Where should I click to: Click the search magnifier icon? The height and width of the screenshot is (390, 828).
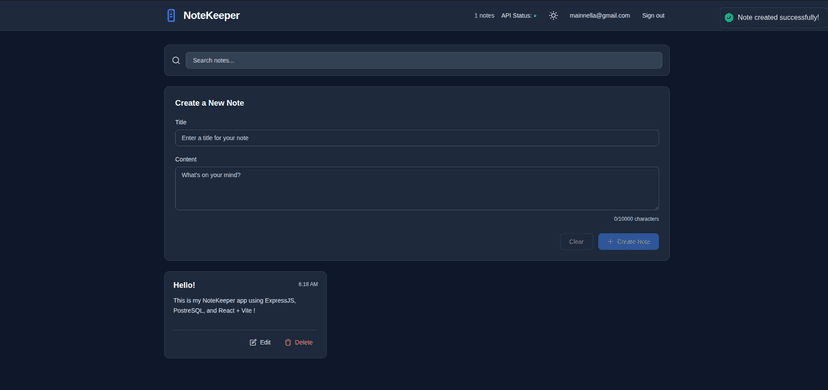[x=176, y=60]
